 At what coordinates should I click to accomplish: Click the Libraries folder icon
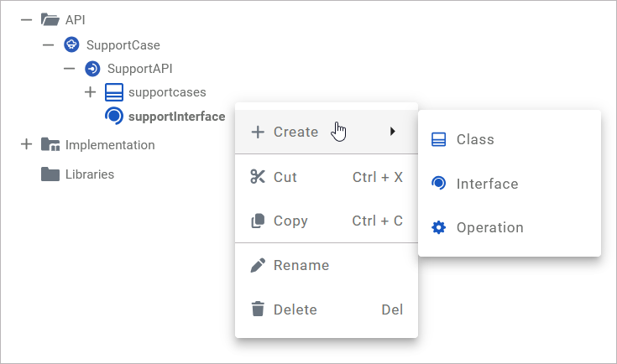(50, 174)
